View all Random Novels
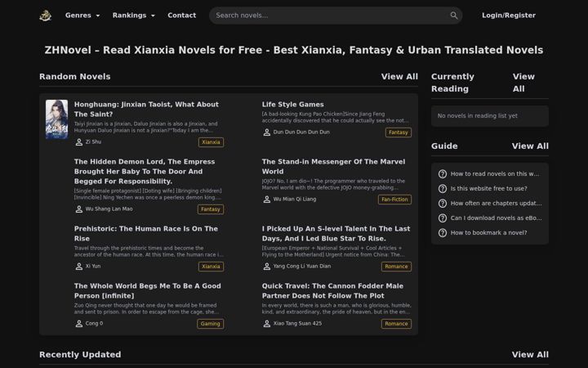This screenshot has width=588, height=368. tap(399, 77)
